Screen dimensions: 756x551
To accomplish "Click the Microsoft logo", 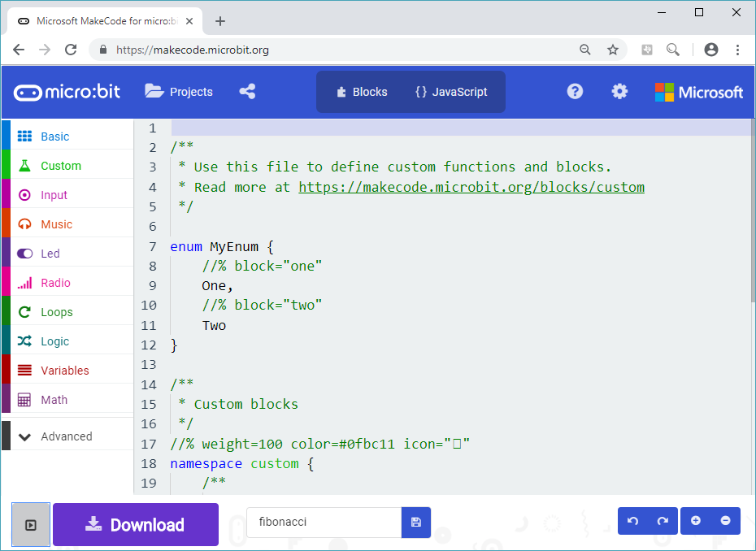I will point(699,92).
